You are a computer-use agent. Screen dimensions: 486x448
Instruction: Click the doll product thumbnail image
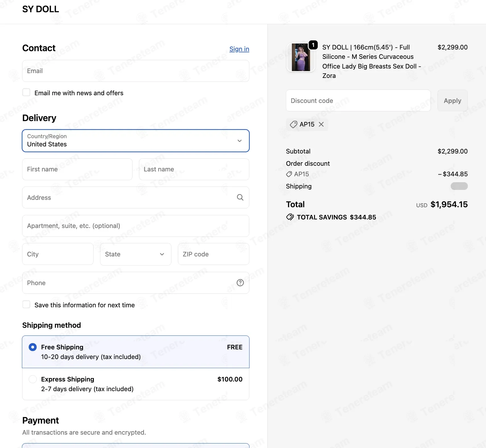pos(301,57)
